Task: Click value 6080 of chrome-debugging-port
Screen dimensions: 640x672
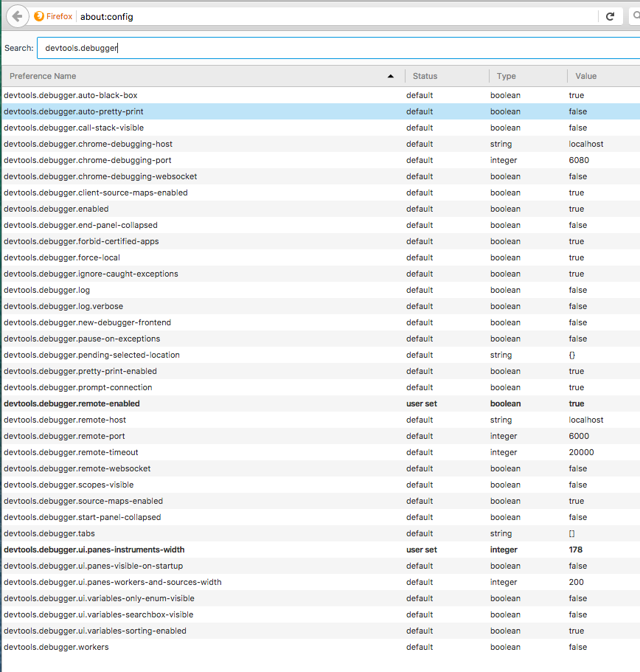Action: click(579, 160)
